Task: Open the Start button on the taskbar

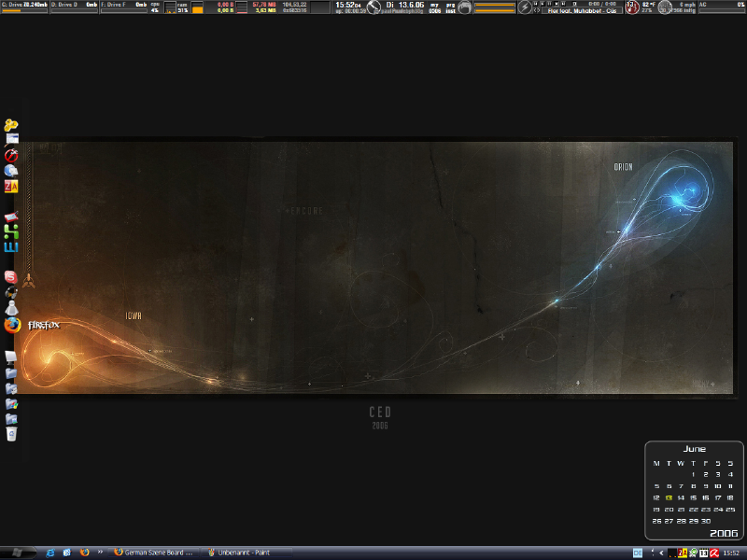Action: click(x=17, y=553)
